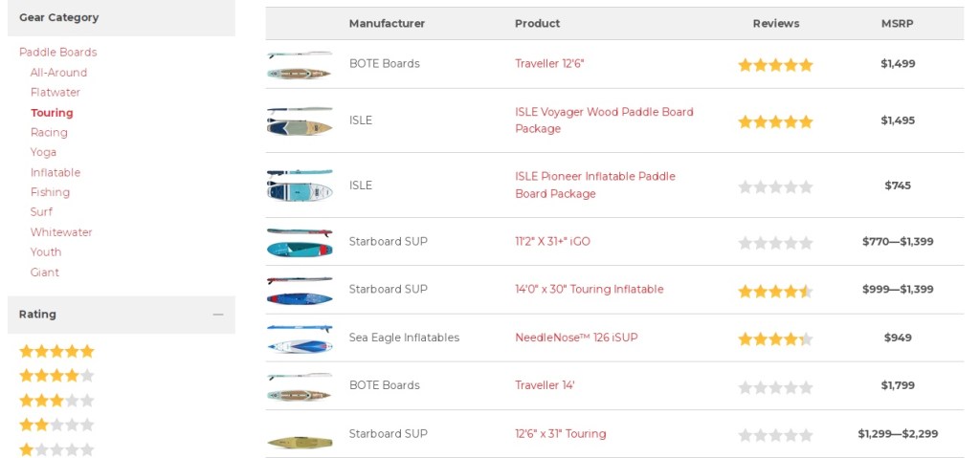View the Traveller 12'6" five-star reviews
The image size is (980, 458).
(775, 65)
